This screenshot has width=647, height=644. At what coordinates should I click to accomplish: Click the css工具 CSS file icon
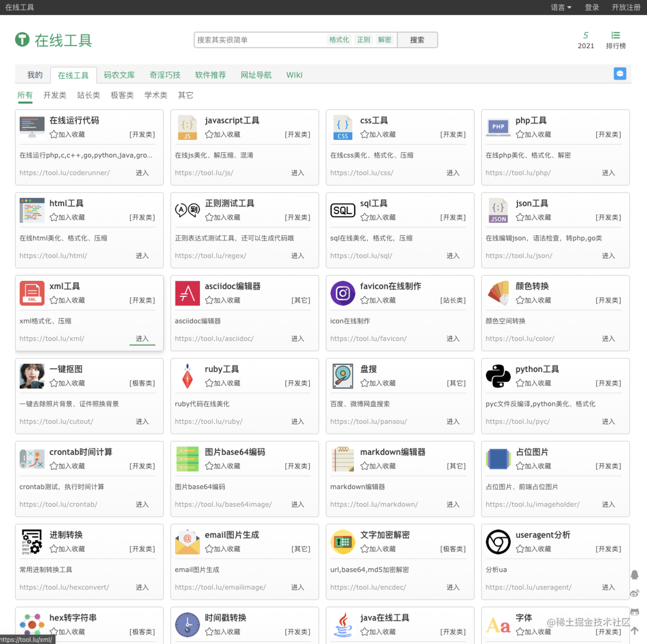tap(343, 127)
